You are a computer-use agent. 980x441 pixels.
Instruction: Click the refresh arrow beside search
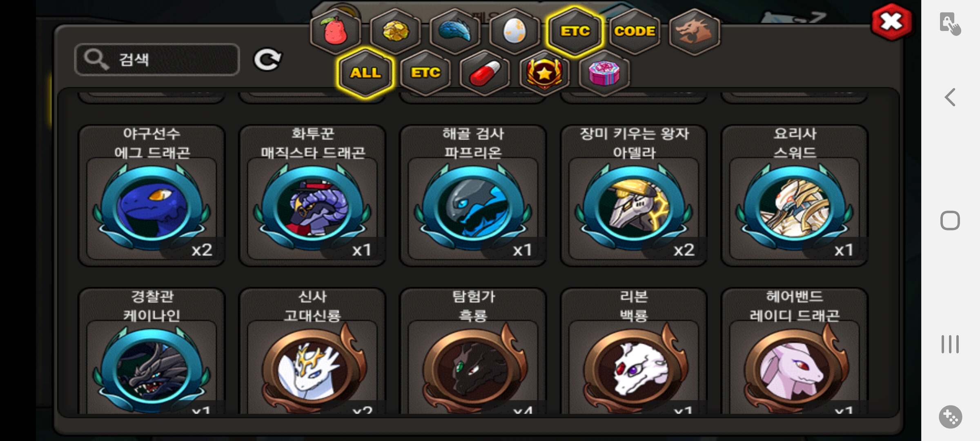267,60
